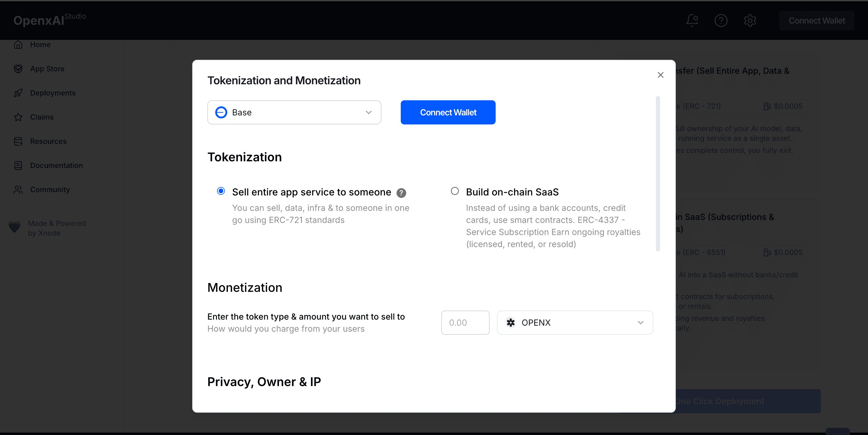Open the settings gear icon in header

click(x=750, y=21)
